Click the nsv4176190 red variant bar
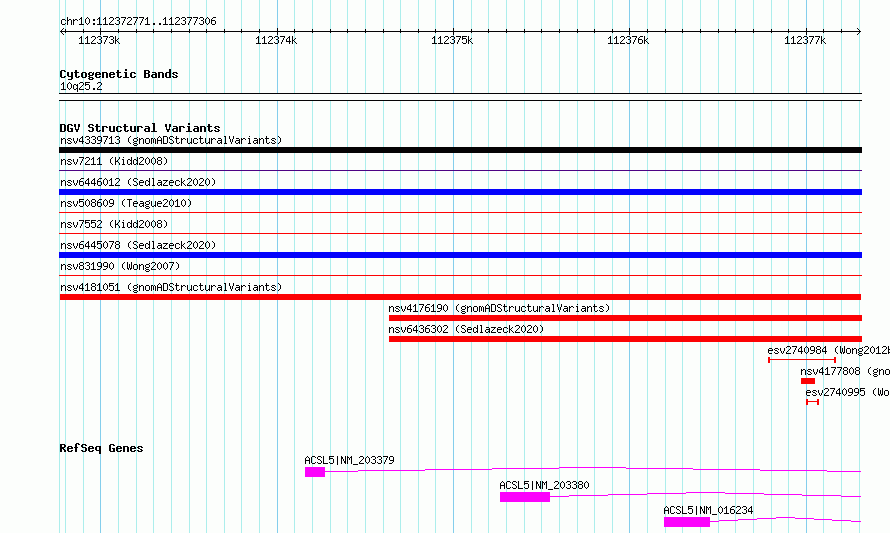890x533 pixels. (625, 318)
